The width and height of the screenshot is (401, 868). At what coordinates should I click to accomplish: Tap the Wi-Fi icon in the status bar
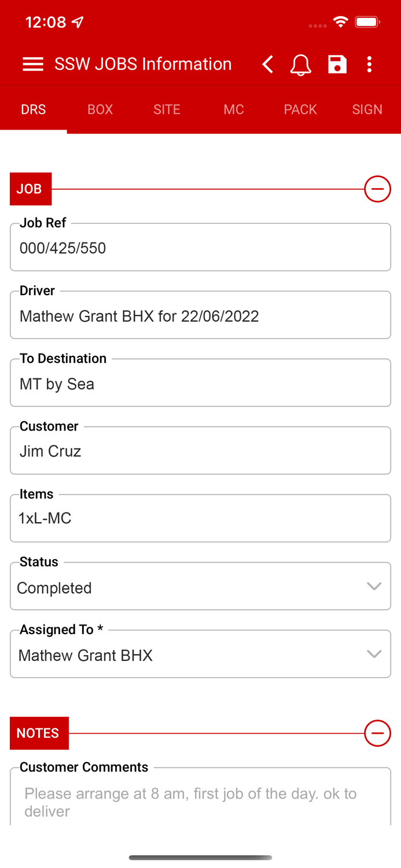[x=340, y=21]
